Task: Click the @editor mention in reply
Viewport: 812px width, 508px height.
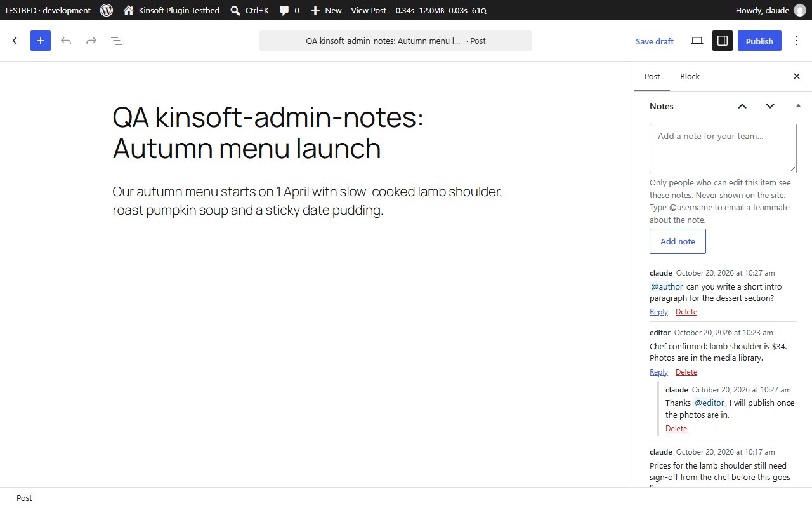Action: 709,403
